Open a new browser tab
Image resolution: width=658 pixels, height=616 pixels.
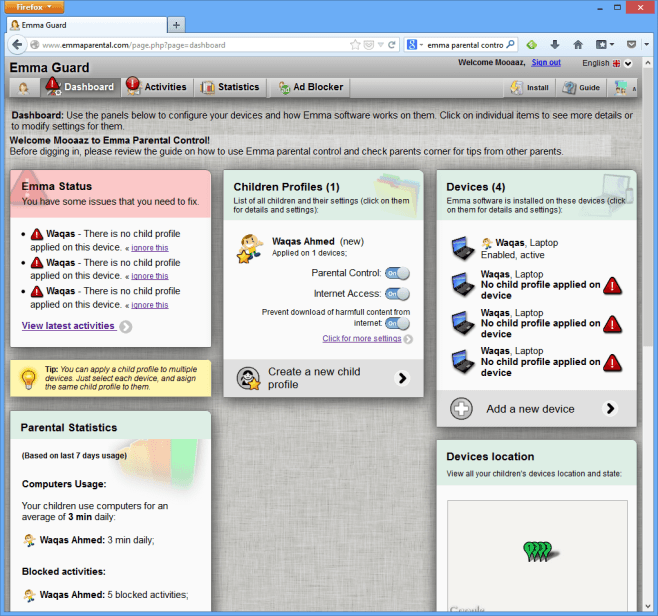[176, 25]
